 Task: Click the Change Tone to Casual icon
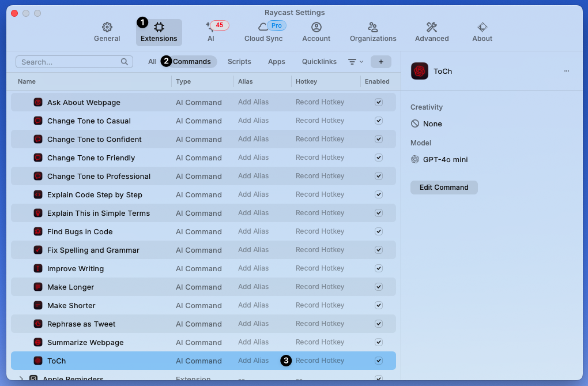[38, 121]
